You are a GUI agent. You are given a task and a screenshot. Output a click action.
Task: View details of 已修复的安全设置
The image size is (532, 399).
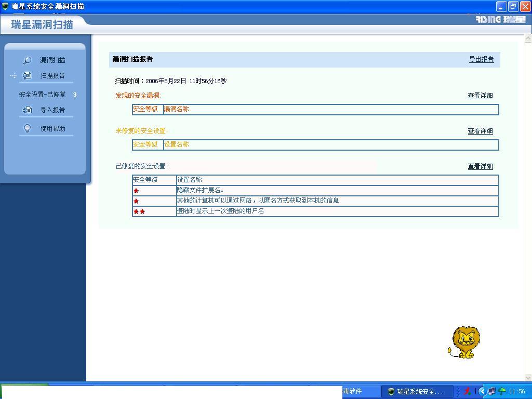480,166
